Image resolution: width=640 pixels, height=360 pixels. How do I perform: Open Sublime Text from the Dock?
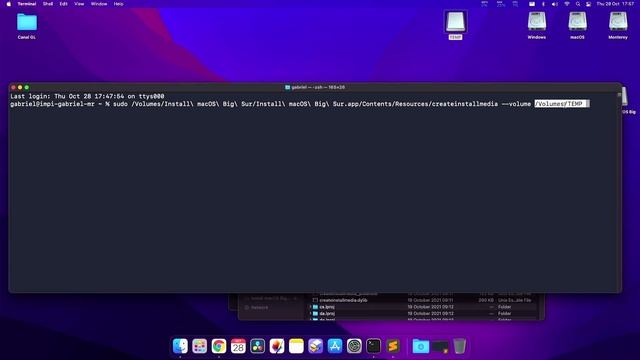[x=393, y=346]
